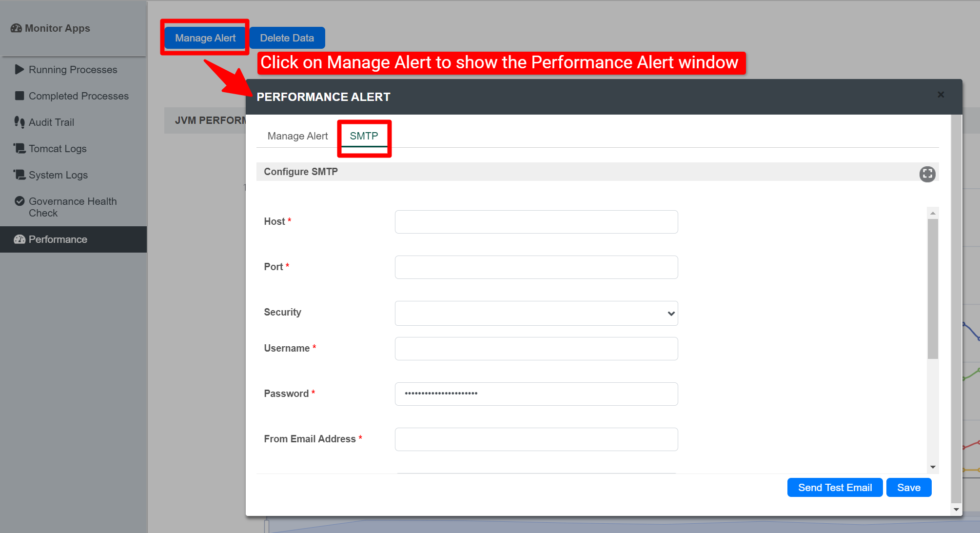Click the Send Test Email button
The width and height of the screenshot is (980, 533).
pyautogui.click(x=834, y=488)
